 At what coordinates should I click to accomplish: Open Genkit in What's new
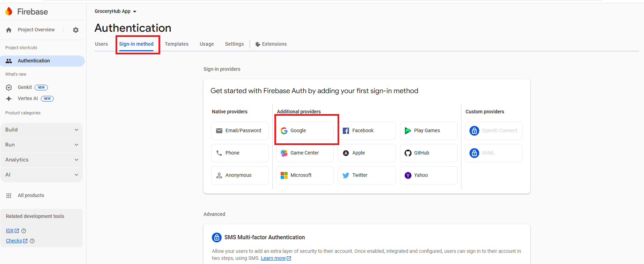click(x=25, y=87)
